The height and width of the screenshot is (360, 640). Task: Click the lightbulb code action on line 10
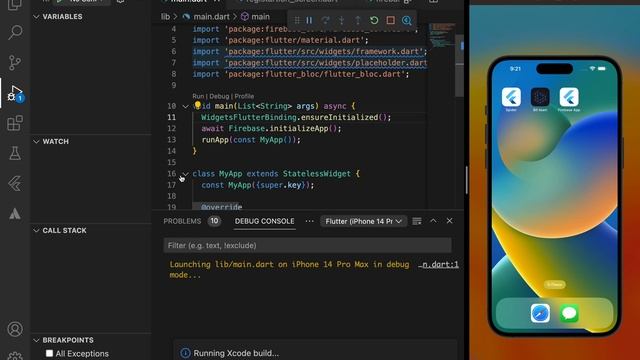click(198, 105)
